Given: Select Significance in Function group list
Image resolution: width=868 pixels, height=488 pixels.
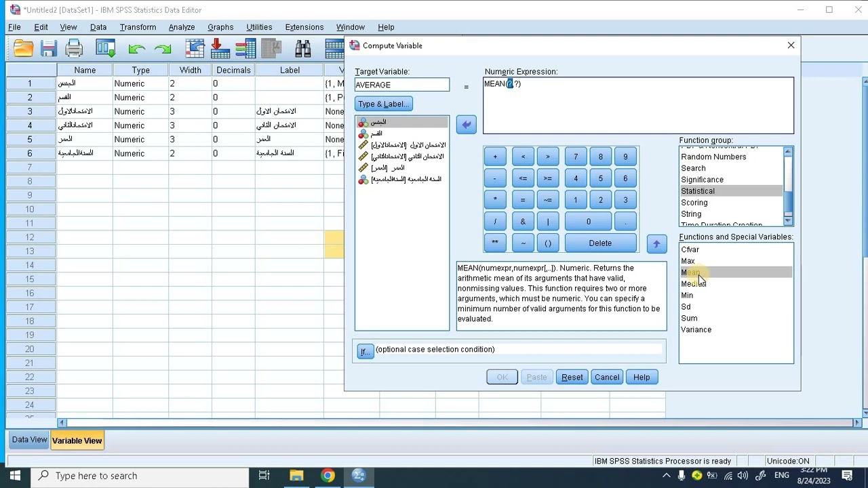Looking at the screenshot, I should (x=731, y=180).
